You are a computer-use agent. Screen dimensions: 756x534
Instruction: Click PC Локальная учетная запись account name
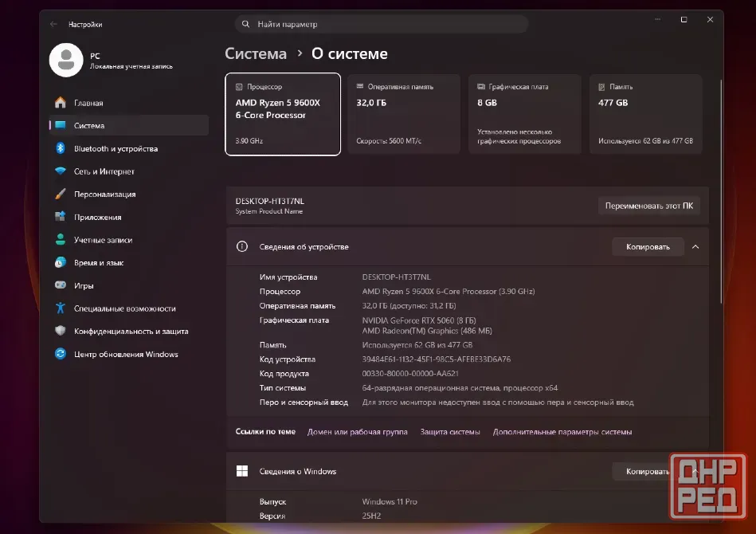131,61
